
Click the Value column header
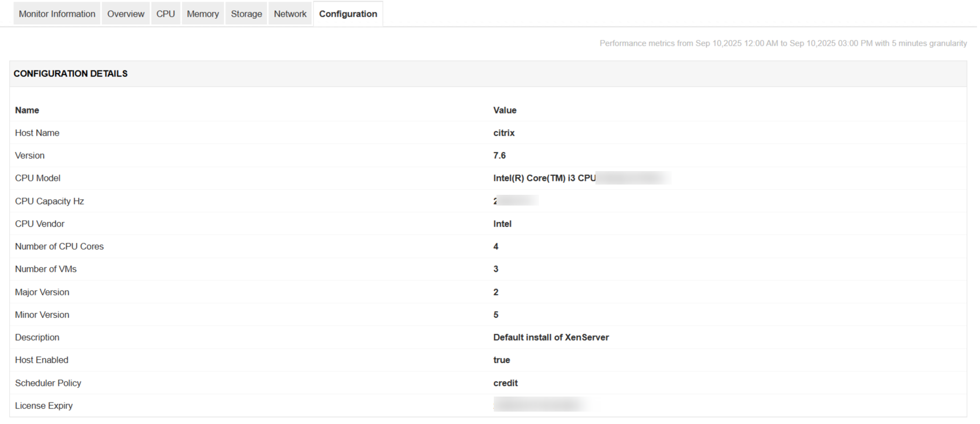point(505,110)
